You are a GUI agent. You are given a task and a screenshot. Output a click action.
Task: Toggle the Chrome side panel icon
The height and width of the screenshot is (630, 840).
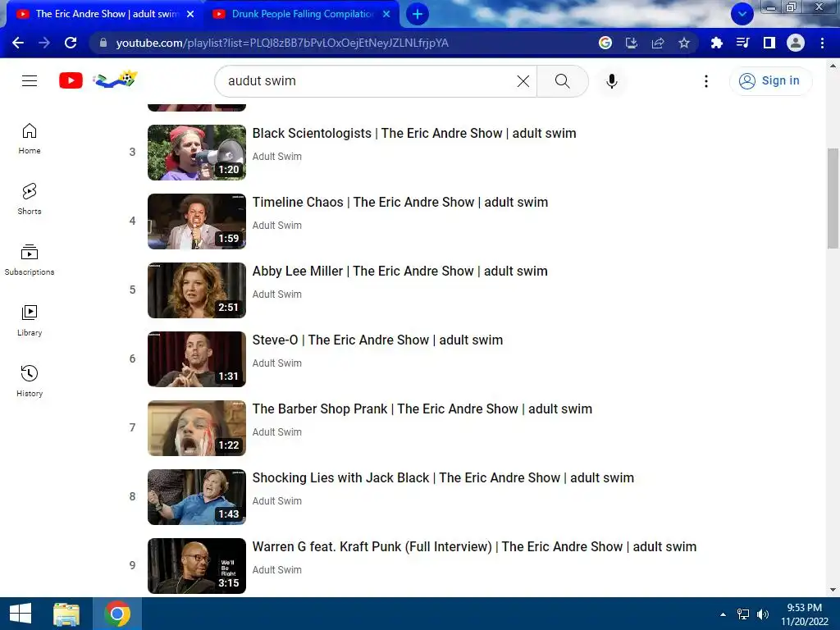[769, 43]
